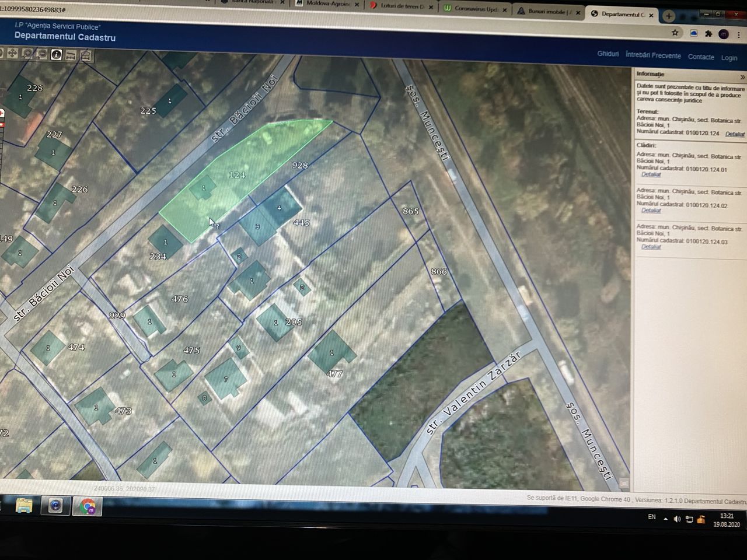
Task: Click the Departamentul Cadastru header title
Action: [65, 37]
